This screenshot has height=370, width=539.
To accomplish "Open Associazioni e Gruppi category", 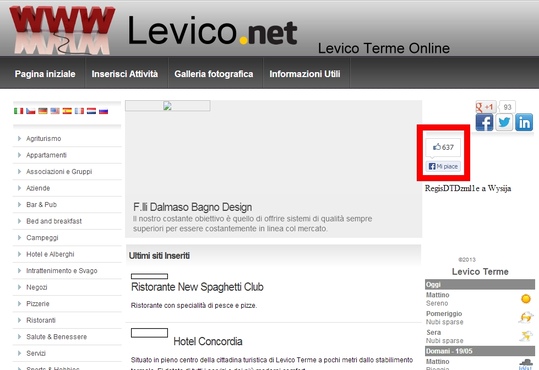I will tap(59, 172).
